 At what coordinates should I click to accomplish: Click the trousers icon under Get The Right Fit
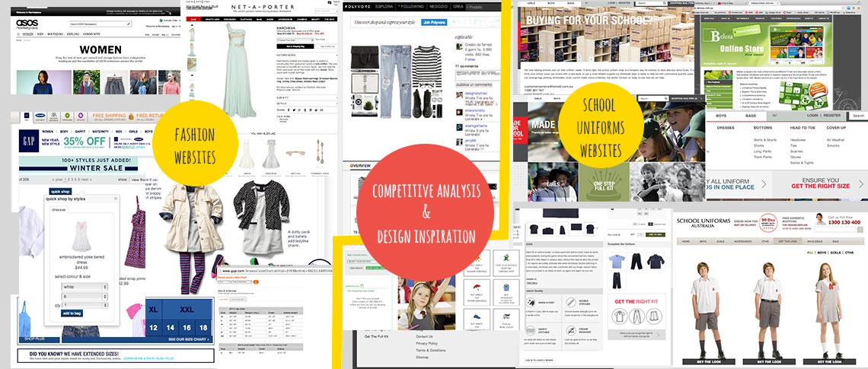coord(637,316)
